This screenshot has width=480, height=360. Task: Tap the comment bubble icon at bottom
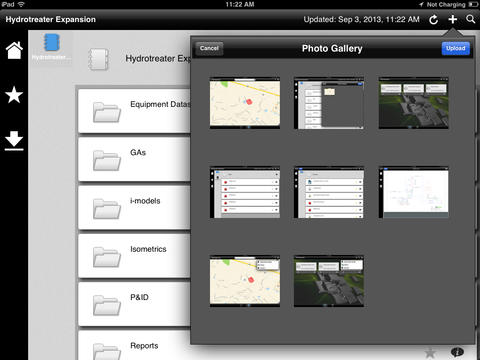tap(457, 352)
